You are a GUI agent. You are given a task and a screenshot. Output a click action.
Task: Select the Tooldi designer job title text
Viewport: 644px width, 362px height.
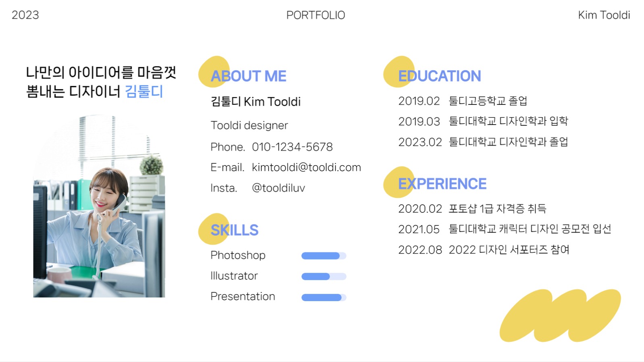[x=249, y=125]
